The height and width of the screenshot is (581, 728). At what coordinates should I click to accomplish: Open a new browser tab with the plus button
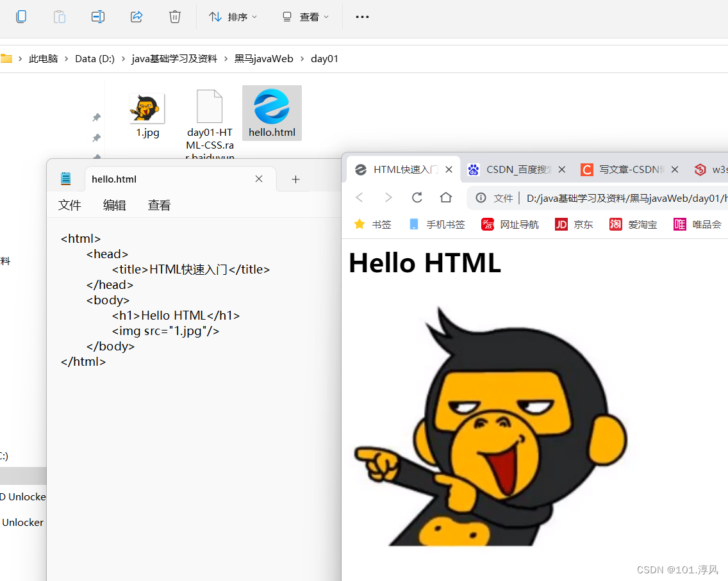(295, 179)
